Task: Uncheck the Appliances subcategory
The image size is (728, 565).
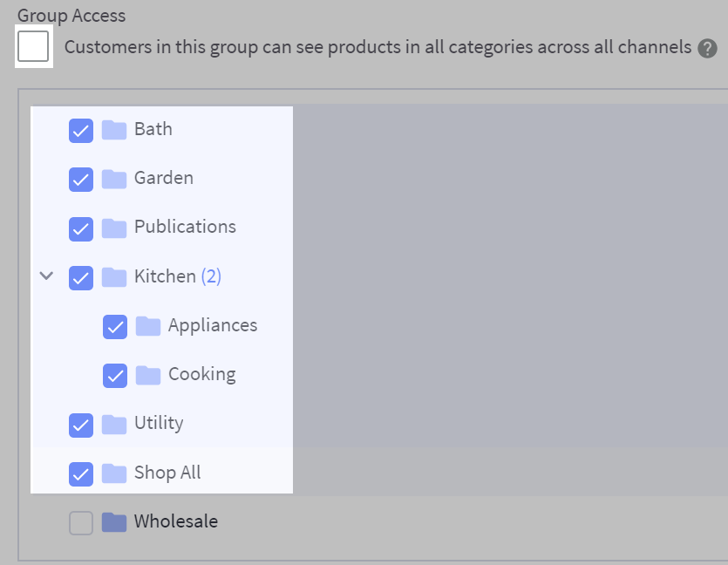Action: [114, 325]
